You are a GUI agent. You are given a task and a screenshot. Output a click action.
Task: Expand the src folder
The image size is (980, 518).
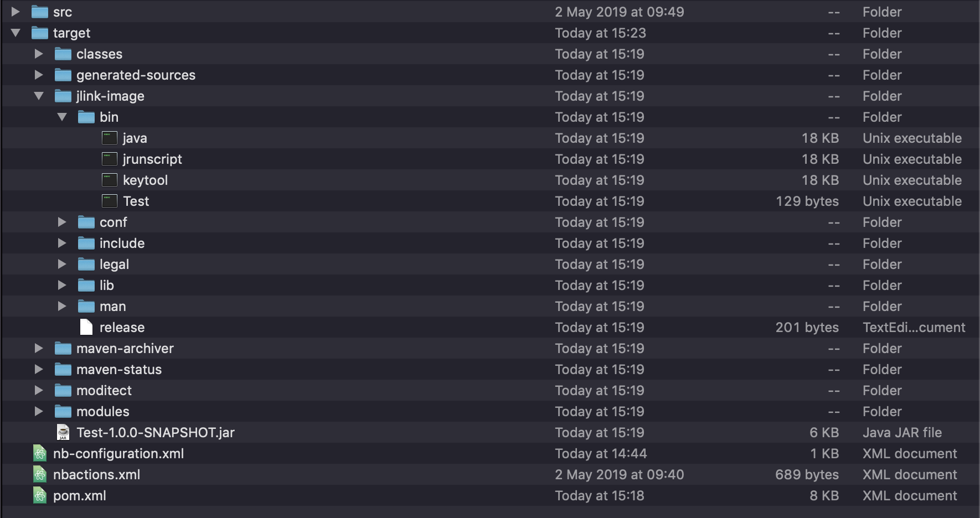[x=16, y=12]
